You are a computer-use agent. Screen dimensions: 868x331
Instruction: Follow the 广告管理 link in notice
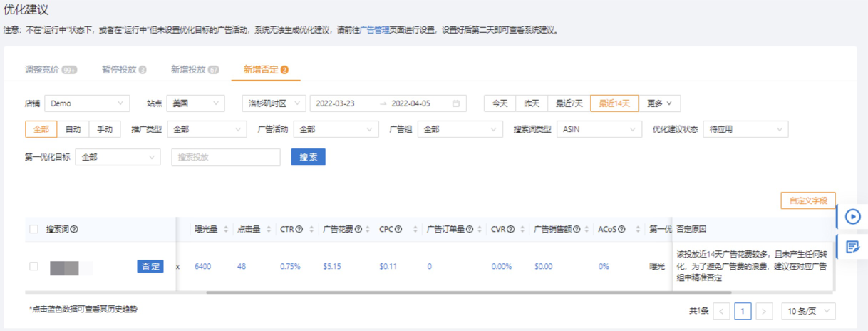[375, 31]
